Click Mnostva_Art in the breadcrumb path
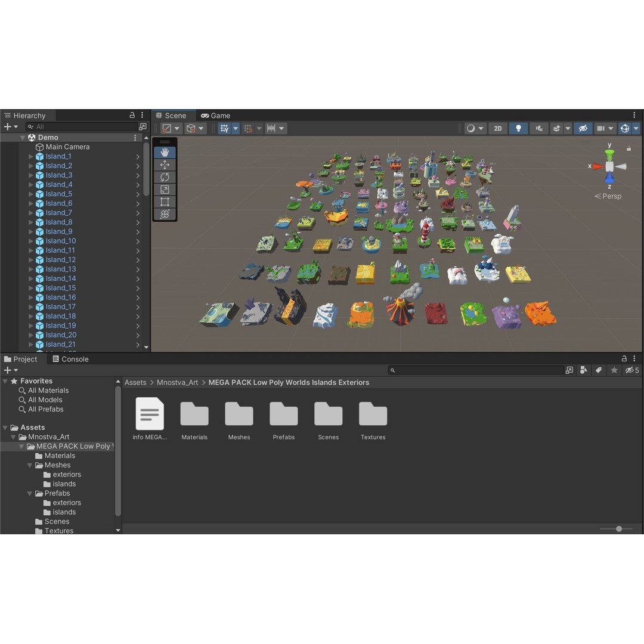Image resolution: width=644 pixels, height=644 pixels. pos(178,382)
